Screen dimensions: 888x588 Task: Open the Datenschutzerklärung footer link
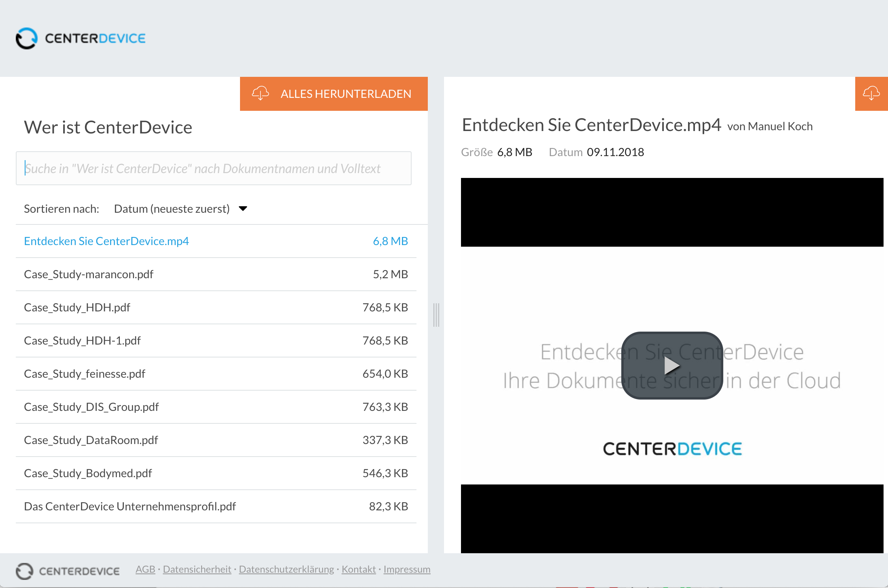[x=287, y=569]
